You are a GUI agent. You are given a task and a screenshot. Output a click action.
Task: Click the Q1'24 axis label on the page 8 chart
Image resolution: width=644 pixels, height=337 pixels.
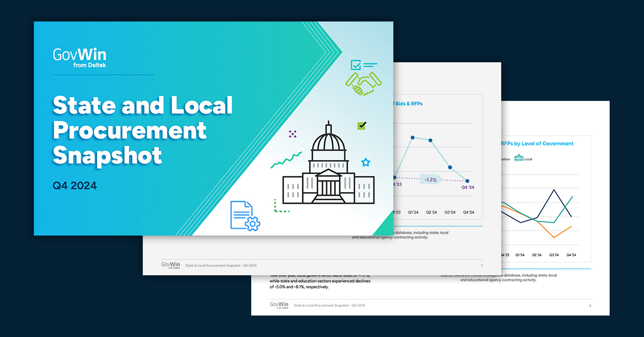coord(519,255)
